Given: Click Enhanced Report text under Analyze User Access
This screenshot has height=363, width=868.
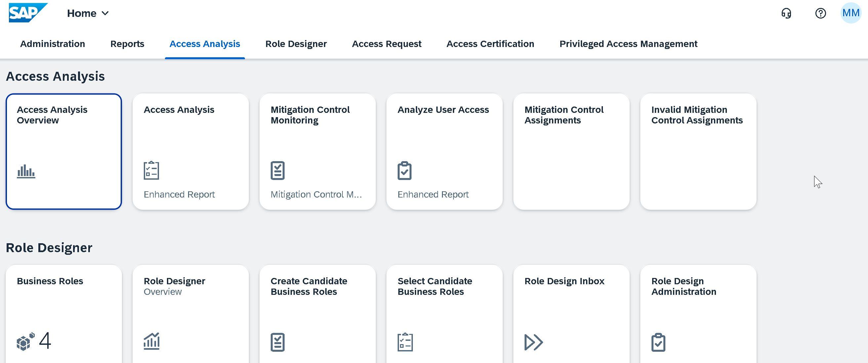Looking at the screenshot, I should tap(433, 195).
